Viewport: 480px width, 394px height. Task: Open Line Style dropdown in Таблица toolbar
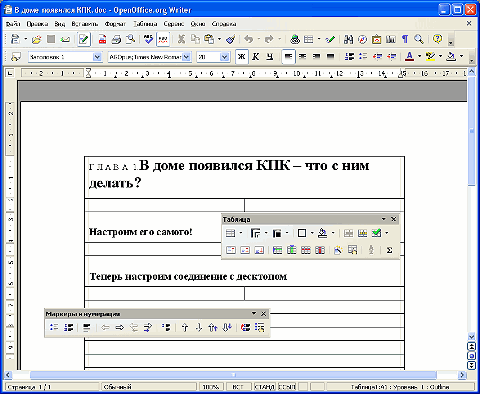coord(266,233)
